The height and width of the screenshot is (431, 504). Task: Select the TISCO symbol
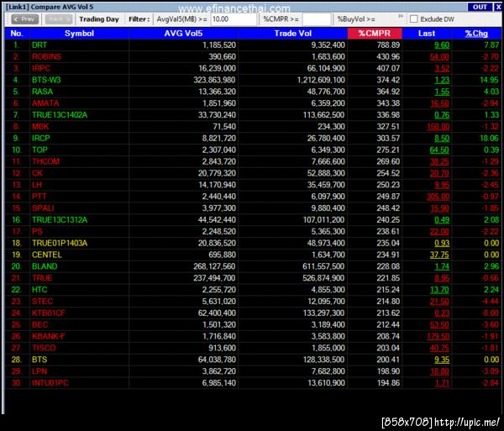pos(44,348)
